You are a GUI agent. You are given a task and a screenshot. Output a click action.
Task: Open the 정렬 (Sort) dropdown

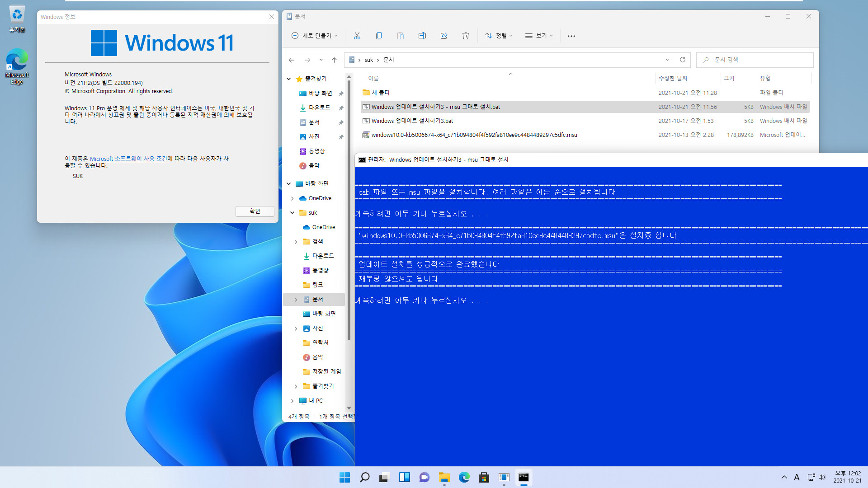pos(499,36)
